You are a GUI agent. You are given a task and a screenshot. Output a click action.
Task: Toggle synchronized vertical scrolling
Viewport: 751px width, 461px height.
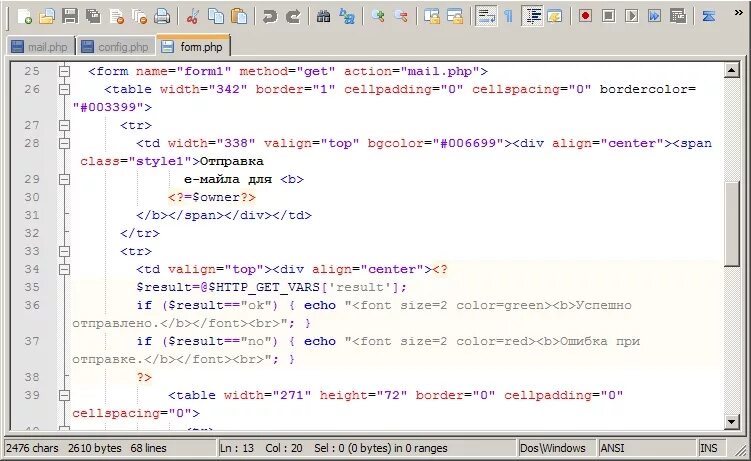click(432, 17)
